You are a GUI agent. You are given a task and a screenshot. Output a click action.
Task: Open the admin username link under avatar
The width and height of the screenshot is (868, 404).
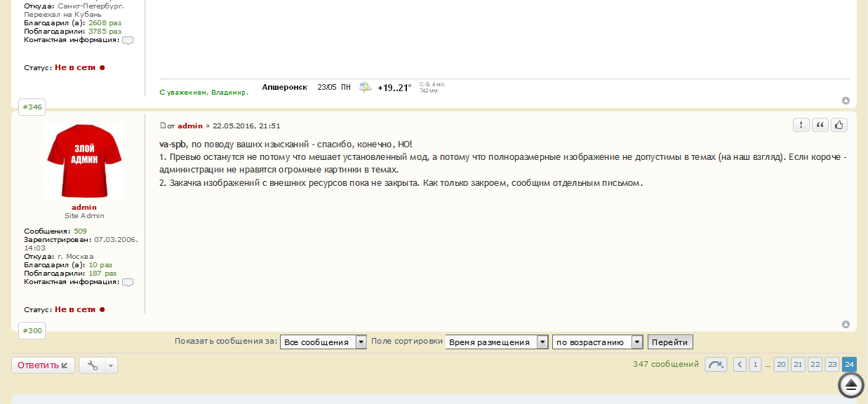point(84,207)
